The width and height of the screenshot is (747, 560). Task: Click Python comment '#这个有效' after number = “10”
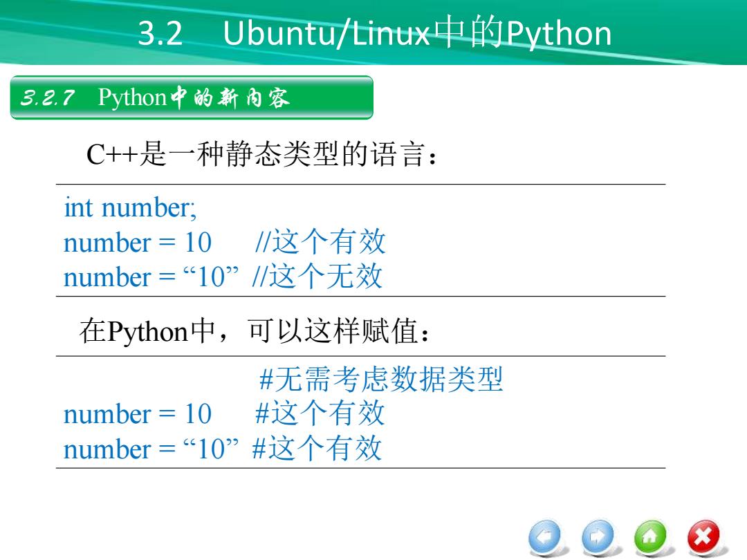[x=317, y=447]
